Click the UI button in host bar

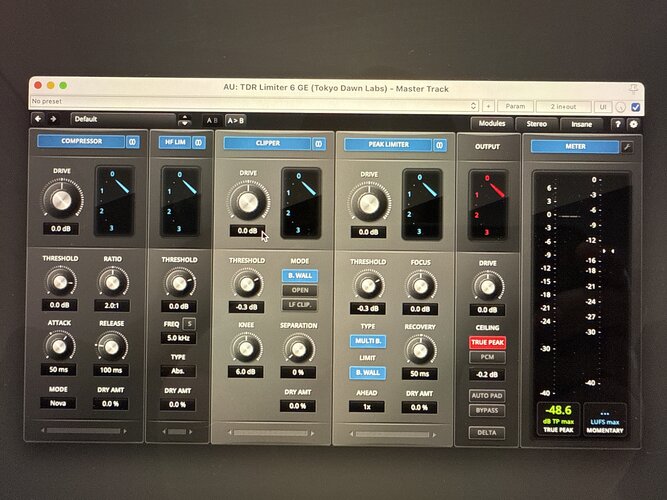pos(603,107)
